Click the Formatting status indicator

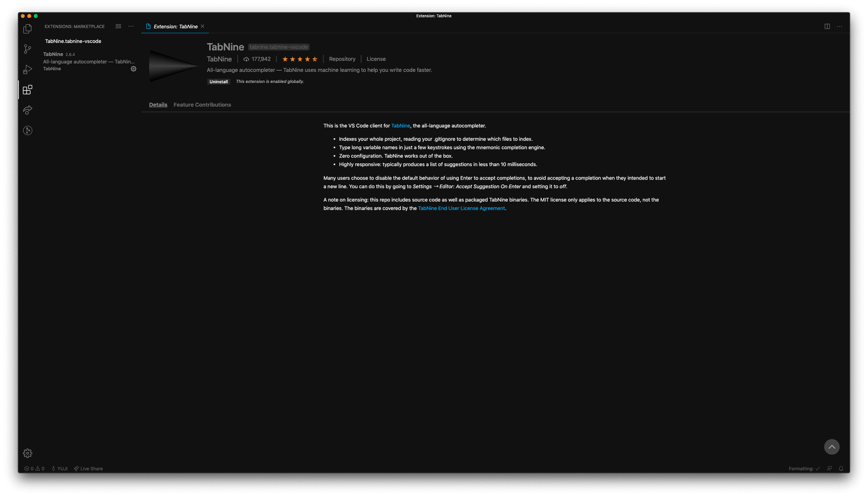click(x=804, y=469)
